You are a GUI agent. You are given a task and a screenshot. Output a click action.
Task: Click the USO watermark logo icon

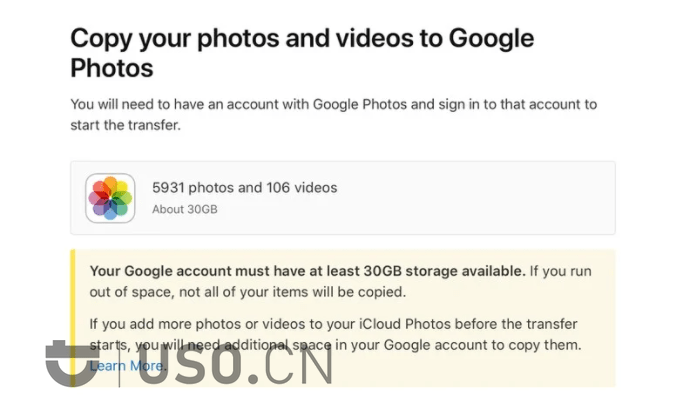[x=72, y=363]
